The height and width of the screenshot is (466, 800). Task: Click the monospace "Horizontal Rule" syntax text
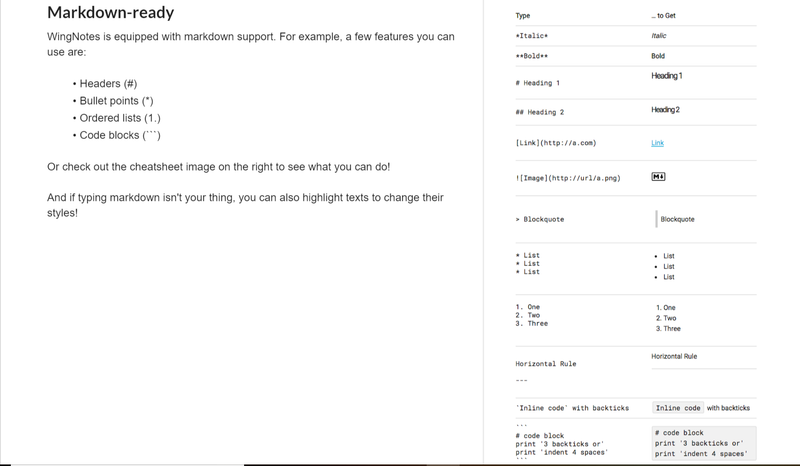[x=545, y=364]
